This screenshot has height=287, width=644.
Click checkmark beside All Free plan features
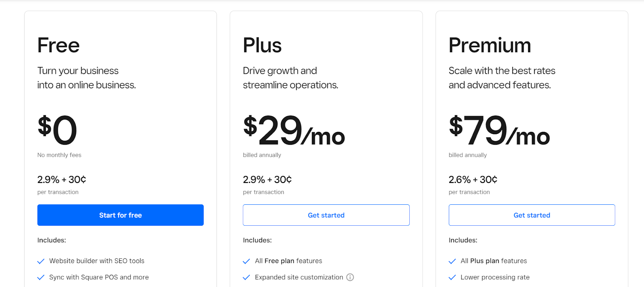(x=246, y=261)
